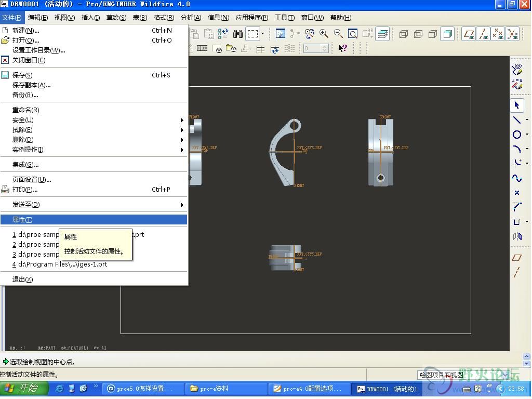Viewport: 532px width, 399px height.
Task: Select no hidden display style cube
Action: pos(433,34)
